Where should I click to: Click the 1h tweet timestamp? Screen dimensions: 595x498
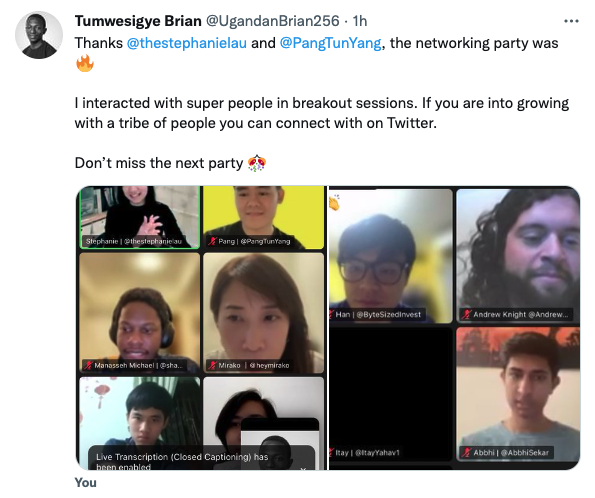click(360, 21)
